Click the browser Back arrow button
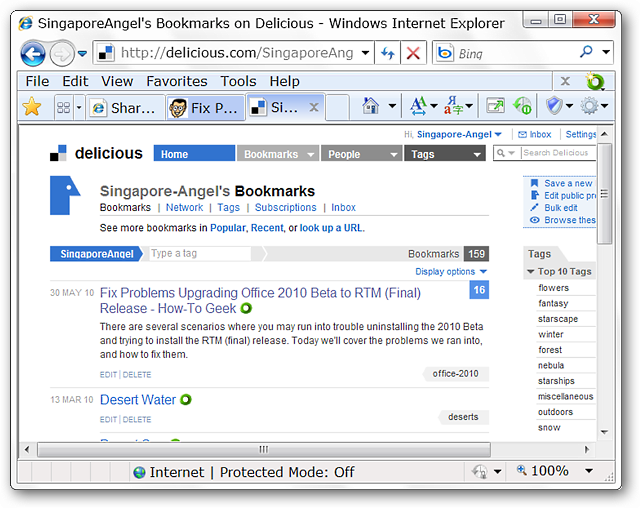Viewport: 640px width, 508px height. [x=33, y=53]
